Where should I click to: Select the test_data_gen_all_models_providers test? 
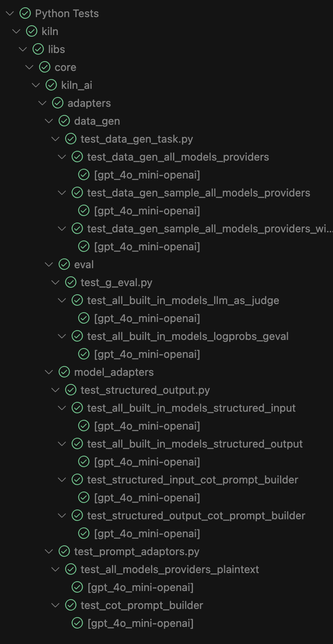click(178, 157)
